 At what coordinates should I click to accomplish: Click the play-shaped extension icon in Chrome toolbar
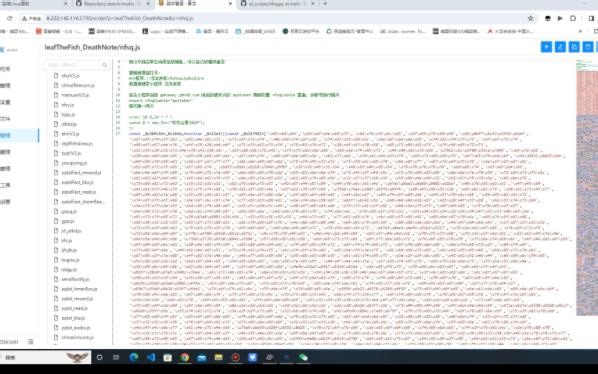[560, 18]
